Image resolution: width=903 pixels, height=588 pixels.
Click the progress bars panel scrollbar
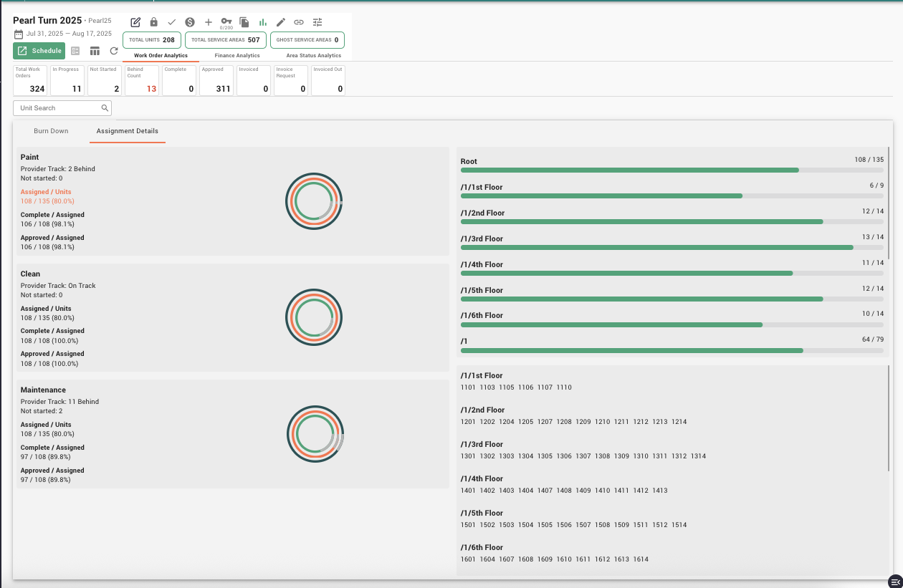point(889,203)
